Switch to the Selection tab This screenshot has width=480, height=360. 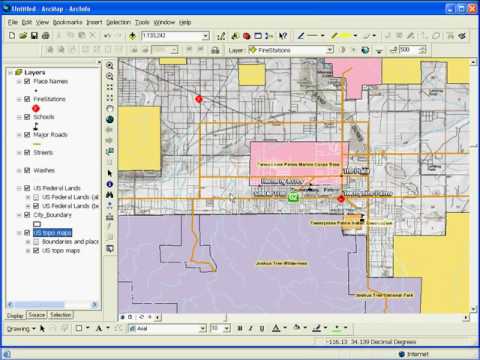click(60, 315)
